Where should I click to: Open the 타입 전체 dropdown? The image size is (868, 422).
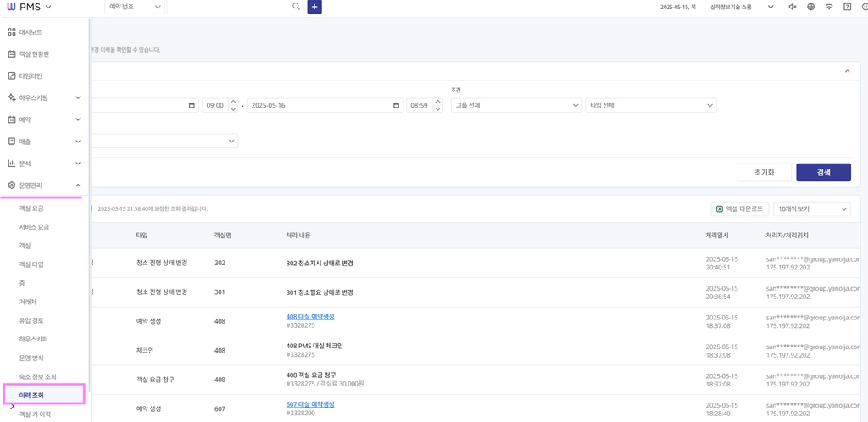[x=650, y=105]
